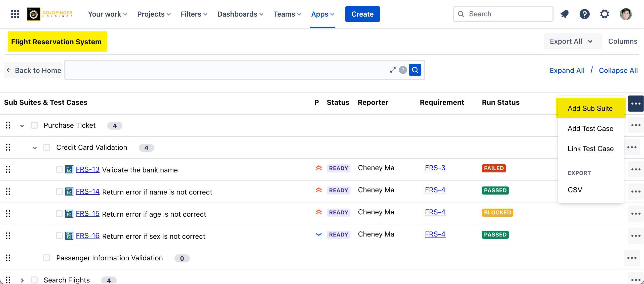The image size is (644, 284).
Task: Expand the Search Flights suite
Action: pos(22,280)
